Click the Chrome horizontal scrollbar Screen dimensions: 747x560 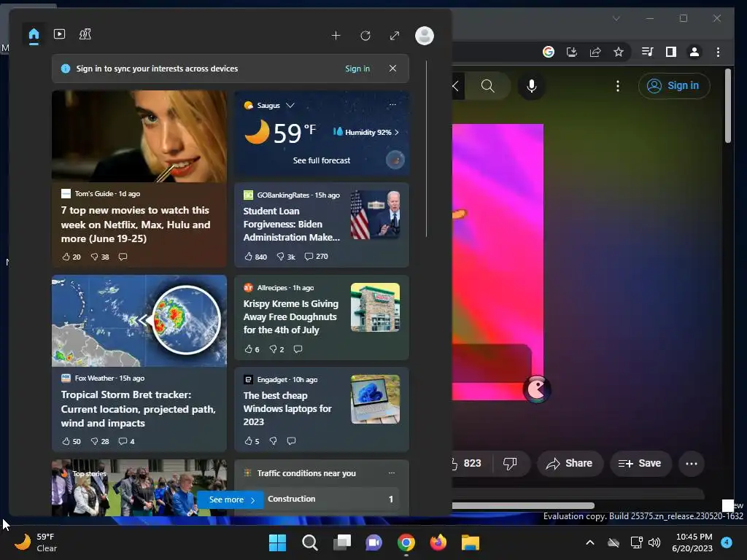coord(523,505)
